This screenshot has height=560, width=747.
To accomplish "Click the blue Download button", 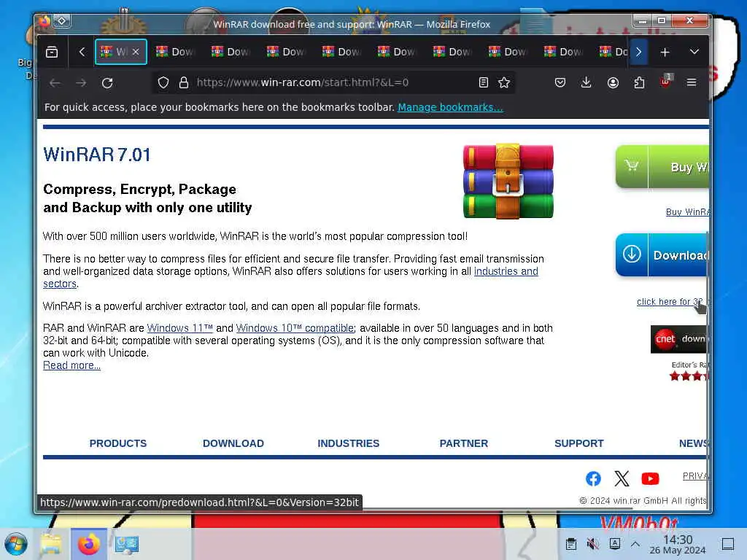I will pos(662,254).
